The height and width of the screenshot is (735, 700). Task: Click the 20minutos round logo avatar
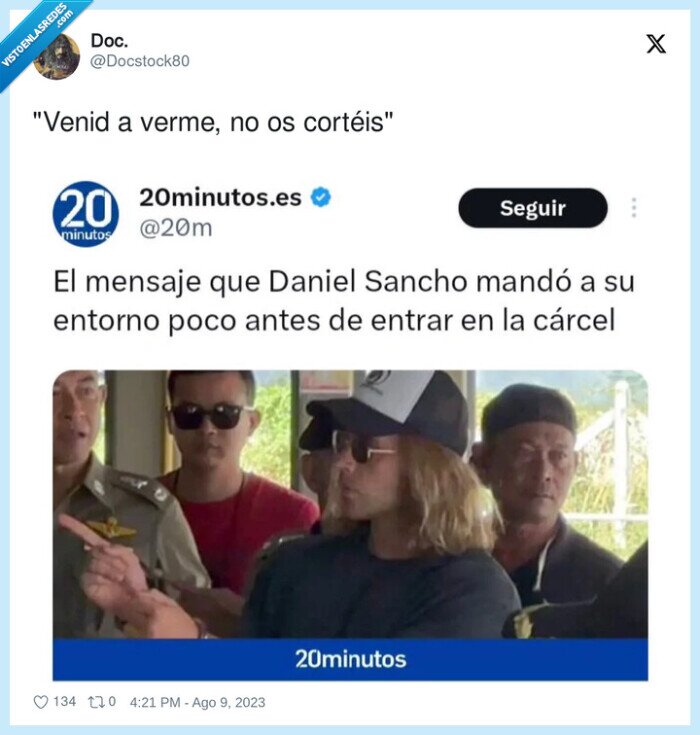pos(86,214)
